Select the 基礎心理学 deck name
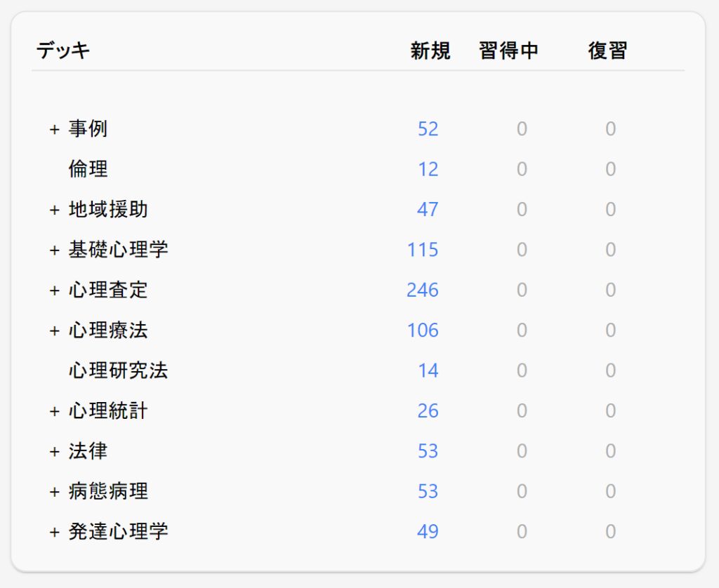Screen dimensions: 719x588 pos(118,250)
